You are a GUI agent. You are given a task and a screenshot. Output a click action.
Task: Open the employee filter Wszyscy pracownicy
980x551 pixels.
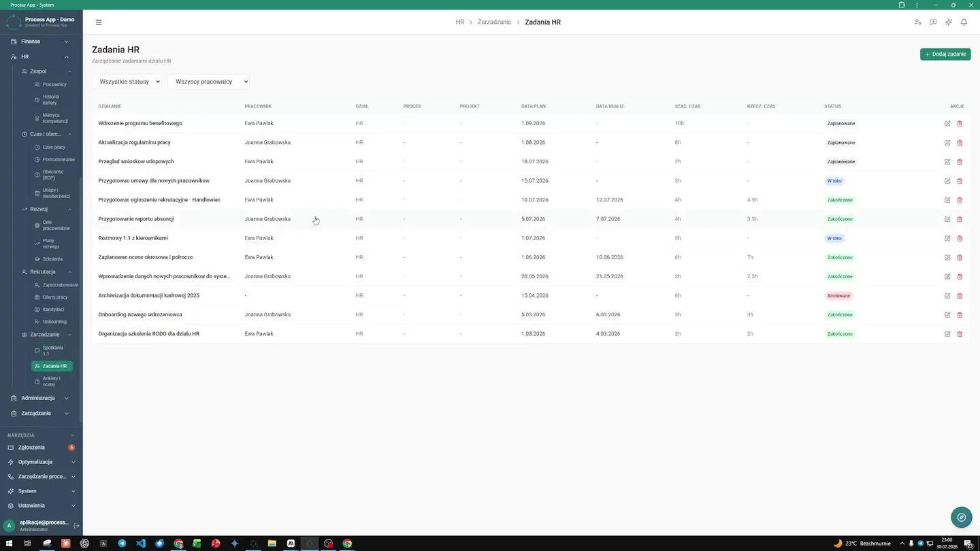(209, 82)
